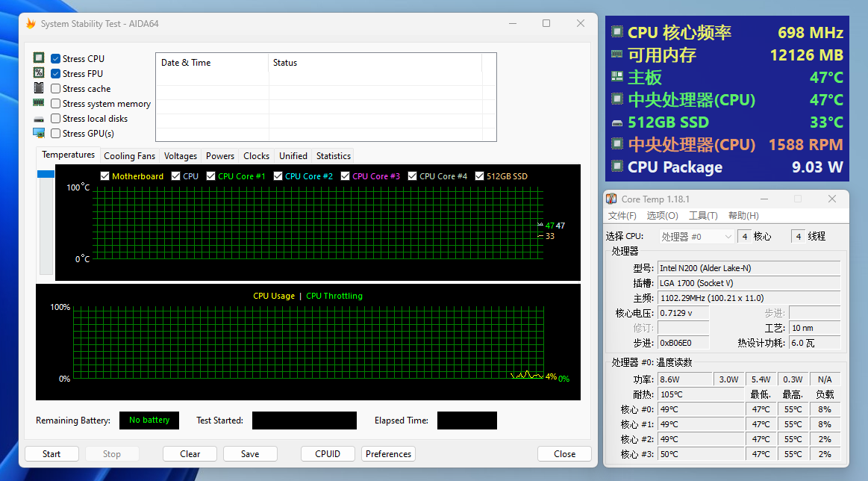Select the Temperatures tab
868x481 pixels.
click(x=68, y=155)
